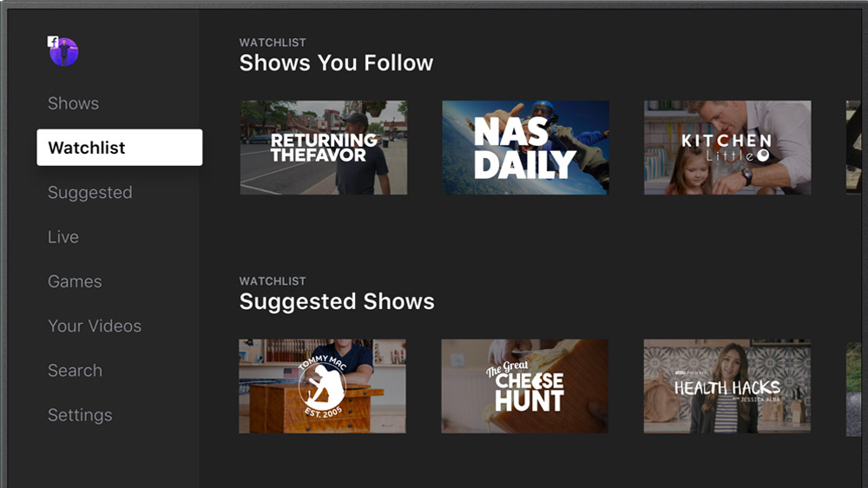Screen dimensions: 868x488
Task: Navigate to Your Videos
Action: pyautogui.click(x=95, y=326)
